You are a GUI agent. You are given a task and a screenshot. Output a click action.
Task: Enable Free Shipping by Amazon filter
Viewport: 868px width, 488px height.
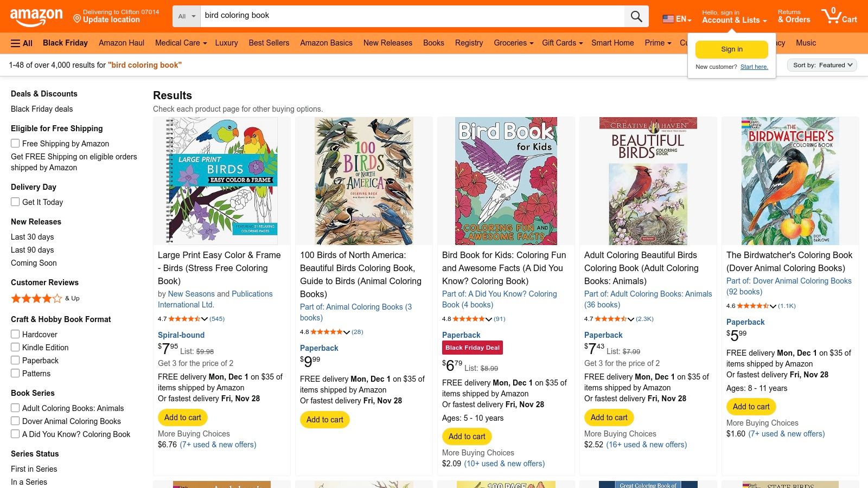coord(15,143)
